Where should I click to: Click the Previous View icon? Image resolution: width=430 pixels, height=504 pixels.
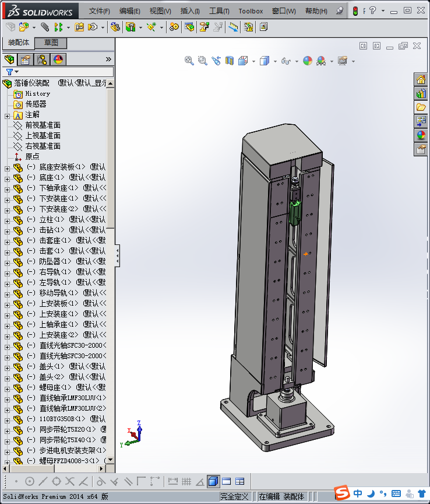coord(216,61)
